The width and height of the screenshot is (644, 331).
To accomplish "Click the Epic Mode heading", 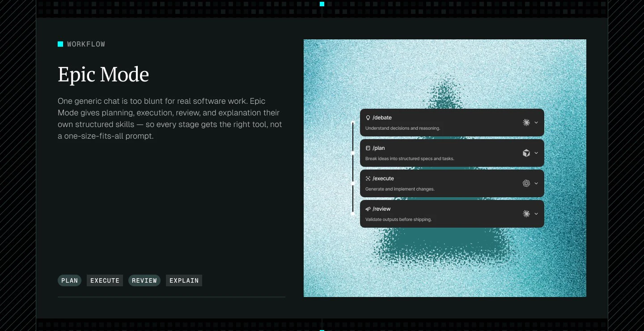I will tap(103, 74).
